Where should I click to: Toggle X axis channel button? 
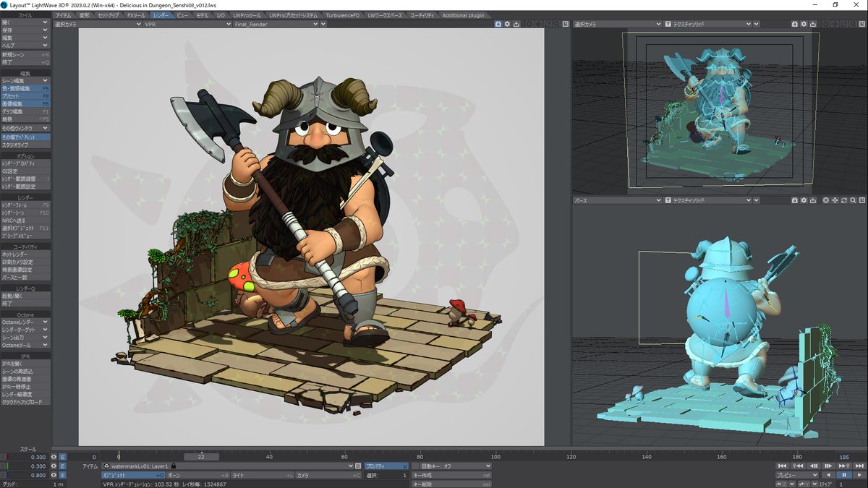click(3, 457)
